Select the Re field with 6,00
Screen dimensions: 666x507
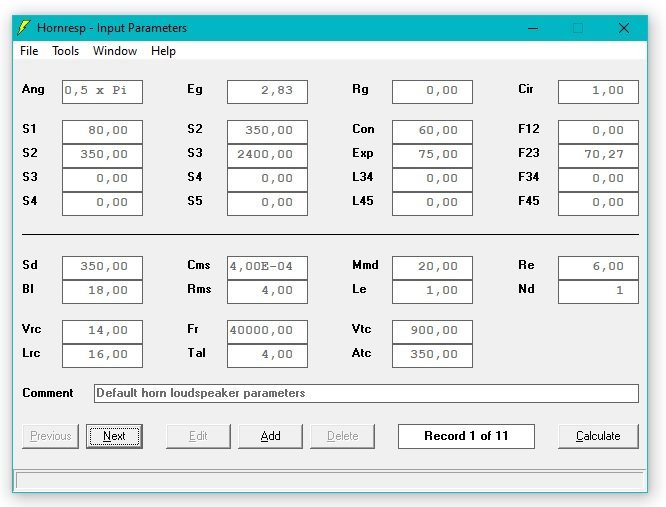tap(598, 268)
